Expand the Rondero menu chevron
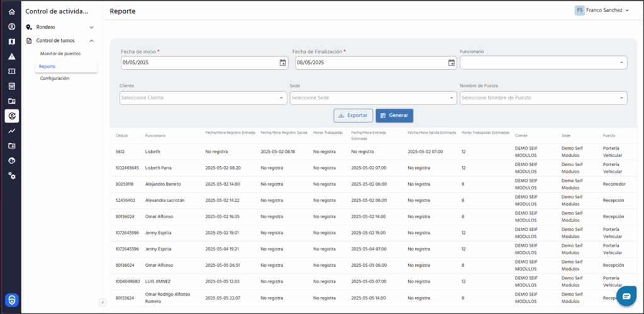644x314 pixels. (x=91, y=27)
